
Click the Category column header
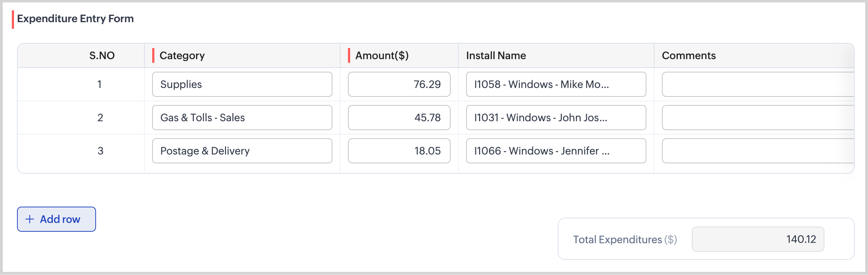click(182, 55)
